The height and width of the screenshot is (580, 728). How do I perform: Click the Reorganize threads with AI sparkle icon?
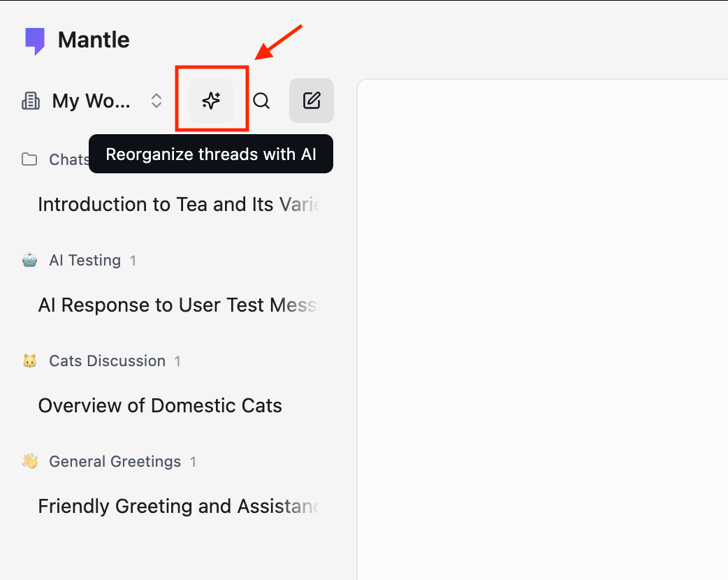(211, 101)
